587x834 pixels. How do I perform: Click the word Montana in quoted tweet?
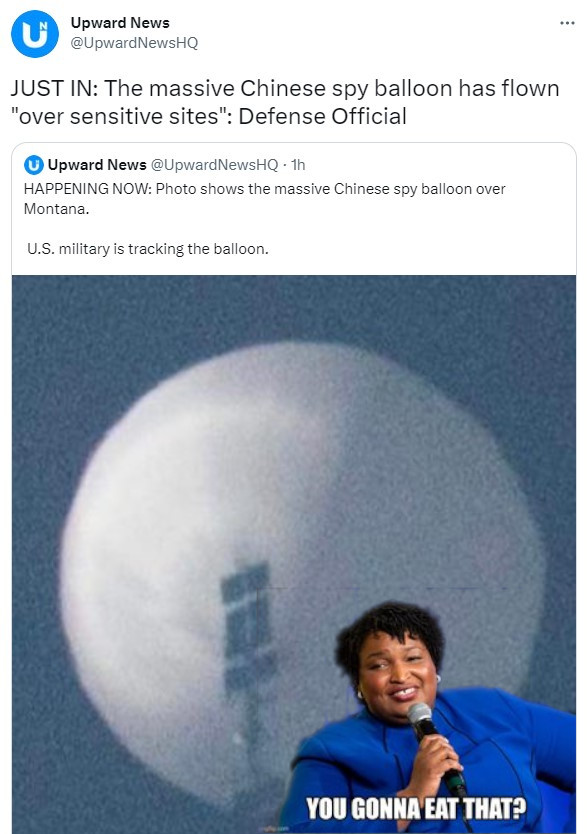56,208
